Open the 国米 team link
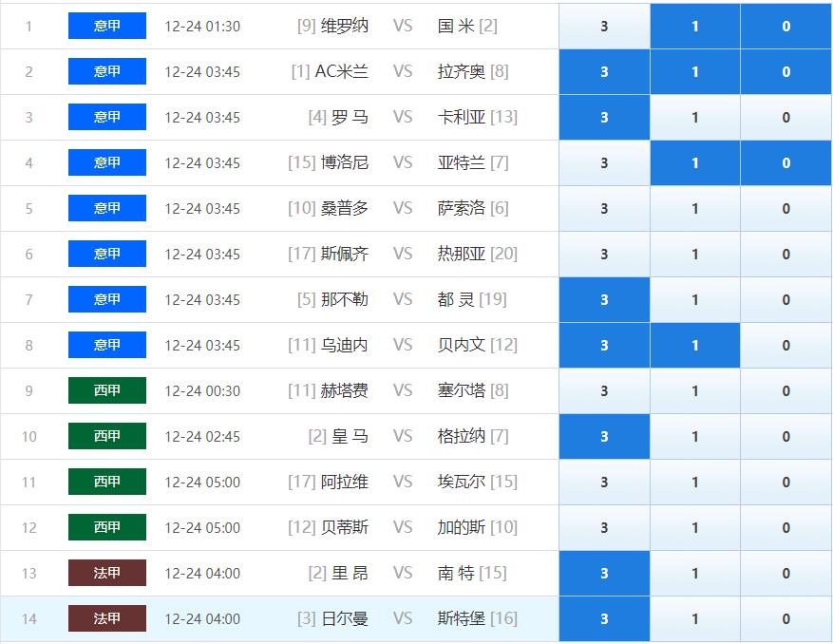Viewport: 833px width, 644px height. (456, 26)
